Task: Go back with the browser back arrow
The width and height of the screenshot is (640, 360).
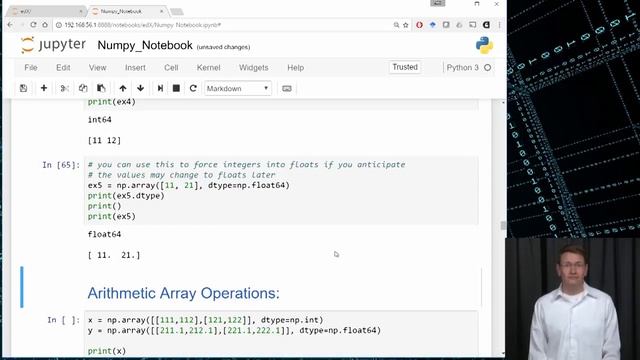Action: point(10,25)
